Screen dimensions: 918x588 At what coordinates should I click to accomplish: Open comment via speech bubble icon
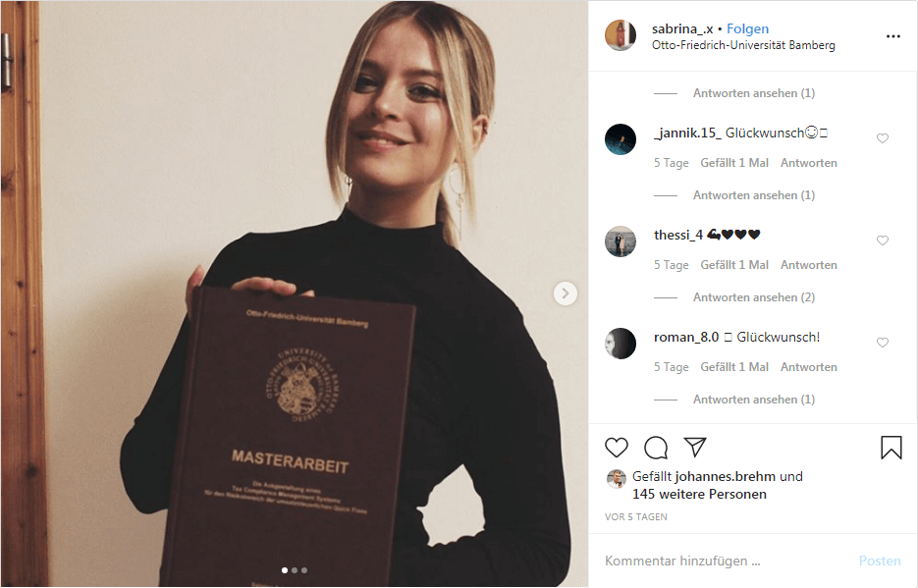pyautogui.click(x=656, y=448)
